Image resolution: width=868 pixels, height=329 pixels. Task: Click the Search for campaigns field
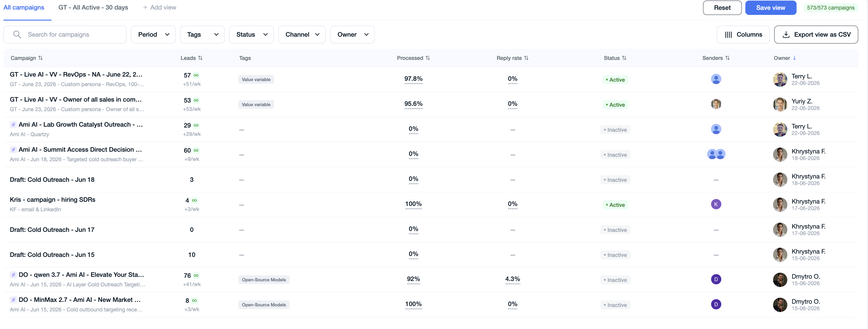(x=65, y=34)
